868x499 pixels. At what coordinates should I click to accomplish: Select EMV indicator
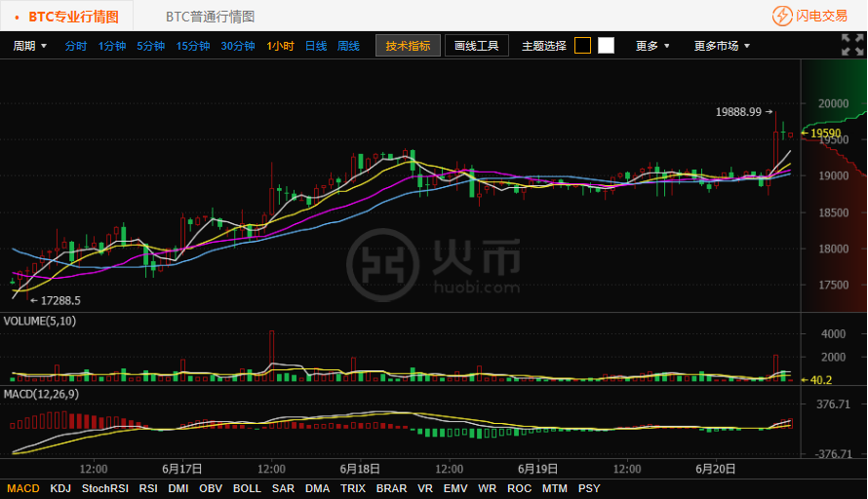coord(455,488)
